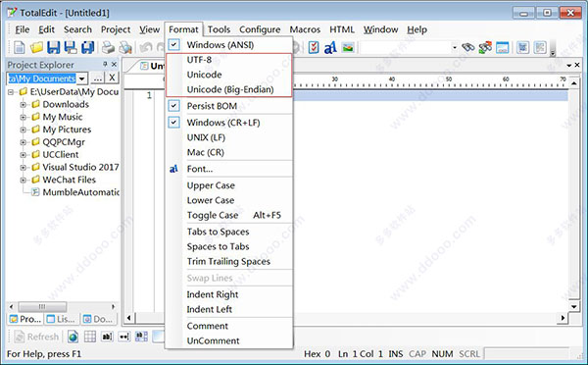The width and height of the screenshot is (588, 365).
Task: Select UTF-8 encoding from Format menu
Action: click(x=228, y=60)
